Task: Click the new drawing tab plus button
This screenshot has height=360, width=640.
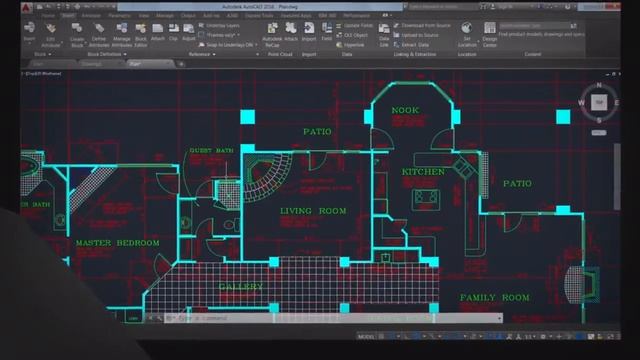Action: (181, 64)
